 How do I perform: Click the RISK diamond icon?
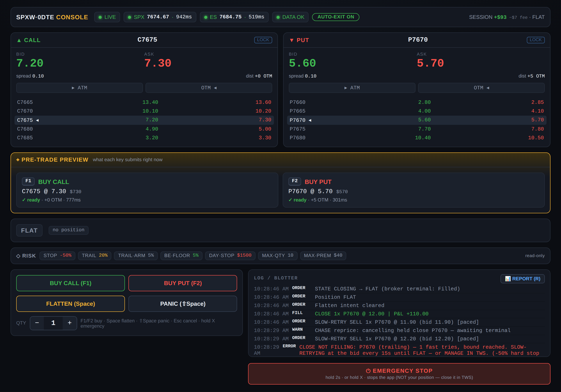point(18,256)
